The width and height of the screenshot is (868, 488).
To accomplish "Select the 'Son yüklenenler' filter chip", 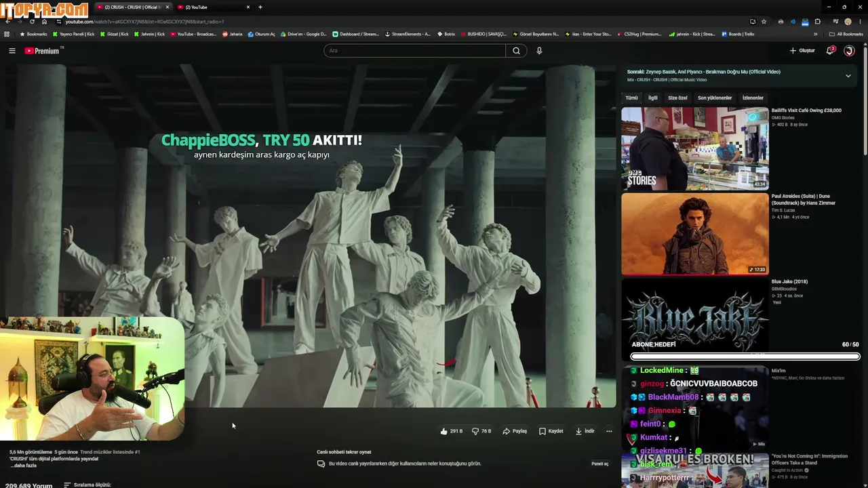I will pyautogui.click(x=715, y=98).
